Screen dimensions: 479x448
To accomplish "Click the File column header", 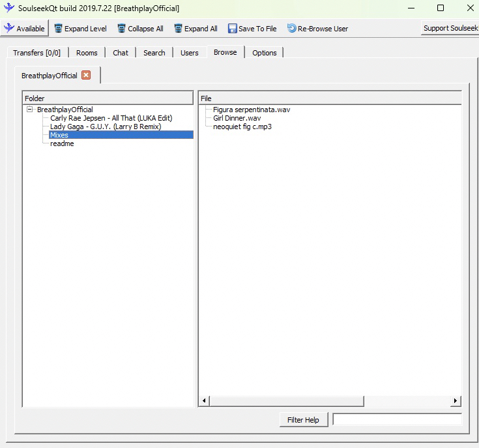I will (330, 98).
